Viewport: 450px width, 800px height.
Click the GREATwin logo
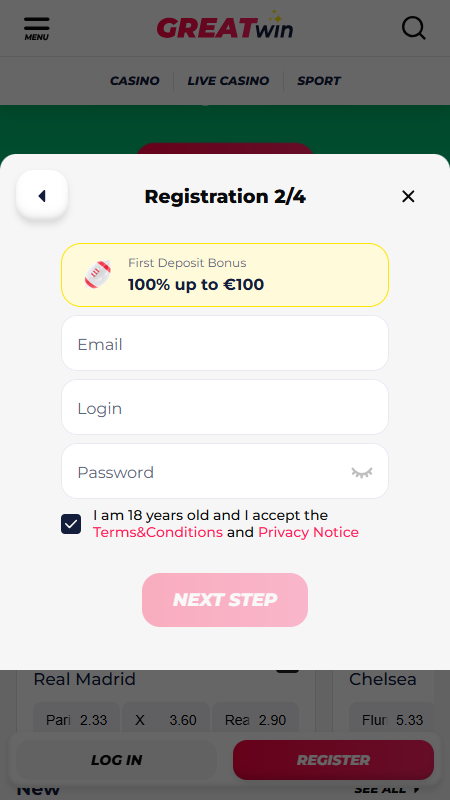[225, 25]
